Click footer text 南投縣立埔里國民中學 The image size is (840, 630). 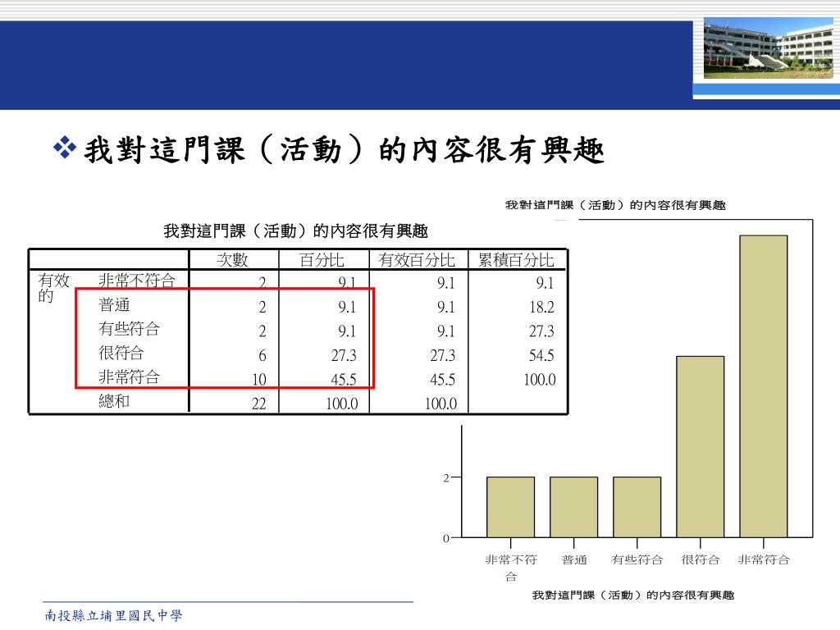click(113, 616)
